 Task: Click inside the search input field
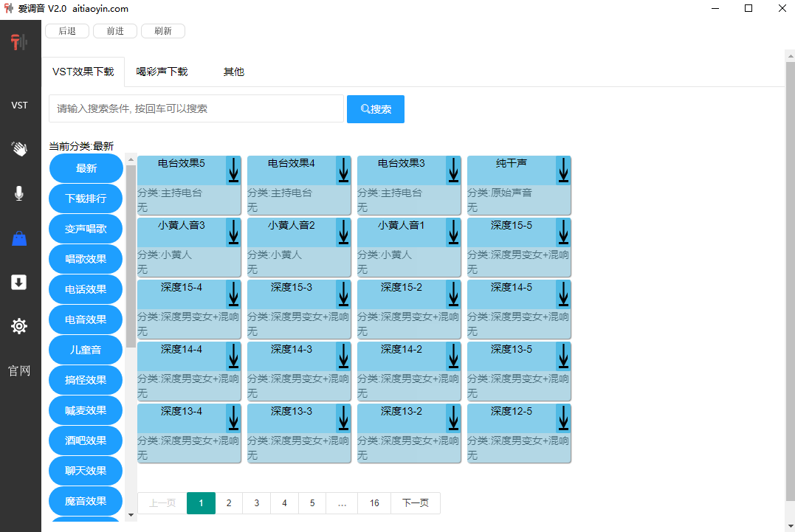(x=196, y=108)
